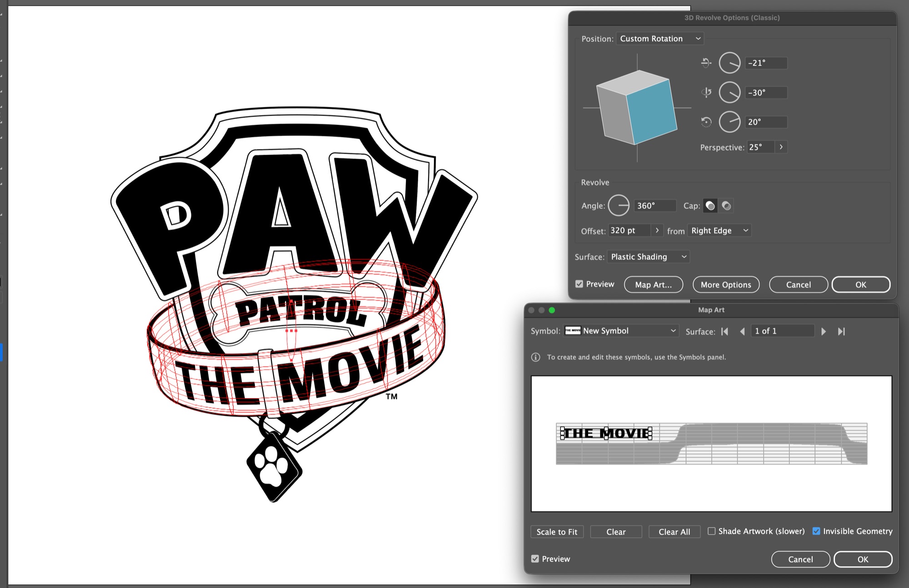The width and height of the screenshot is (909, 588).
Task: Cancel the Map Art dialog
Action: coord(800,559)
